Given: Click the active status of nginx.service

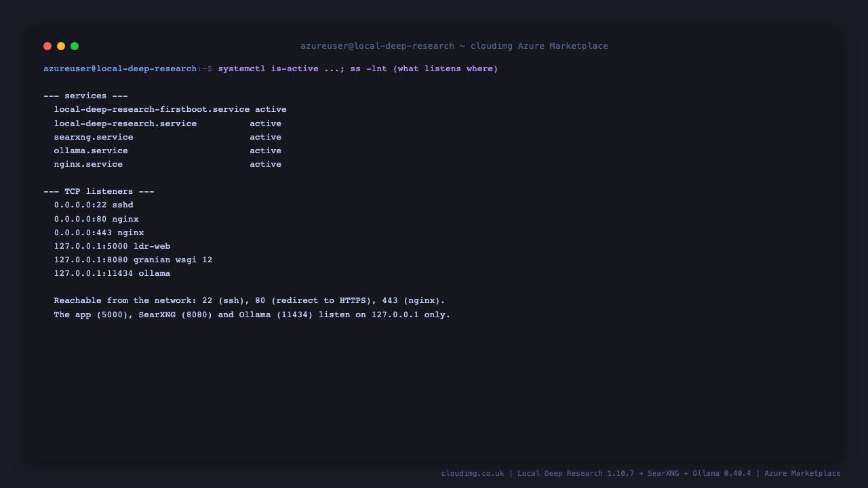Looking at the screenshot, I should click(265, 164).
